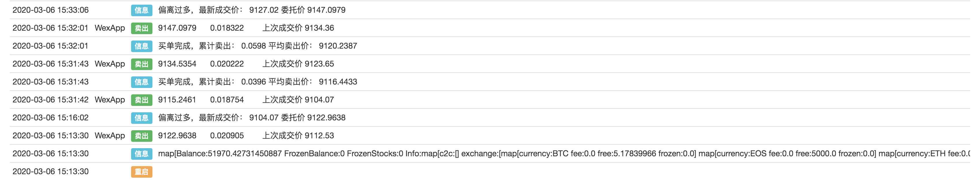Screen dimensions: 980x180
Task: Click the 信息 badge beside the Balance map
Action: point(141,154)
